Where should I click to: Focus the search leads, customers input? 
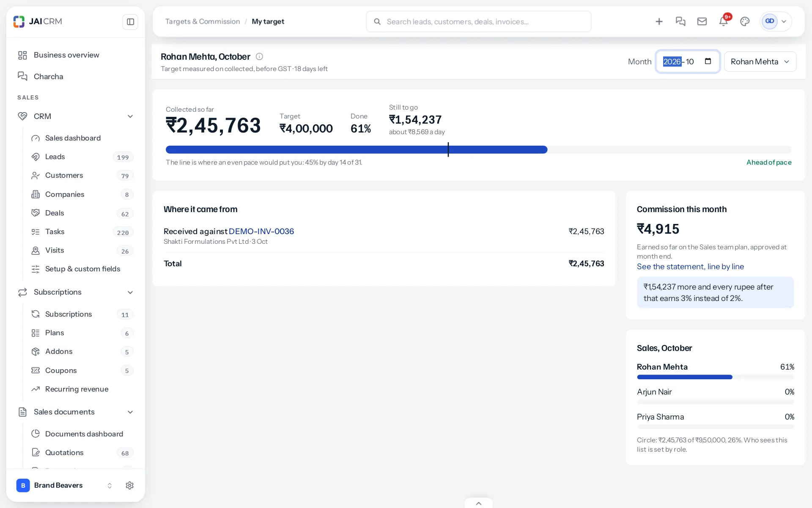478,22
